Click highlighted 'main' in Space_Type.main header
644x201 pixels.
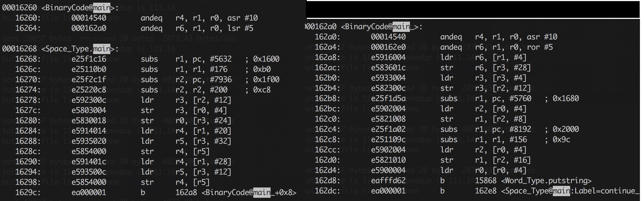[x=101, y=49]
